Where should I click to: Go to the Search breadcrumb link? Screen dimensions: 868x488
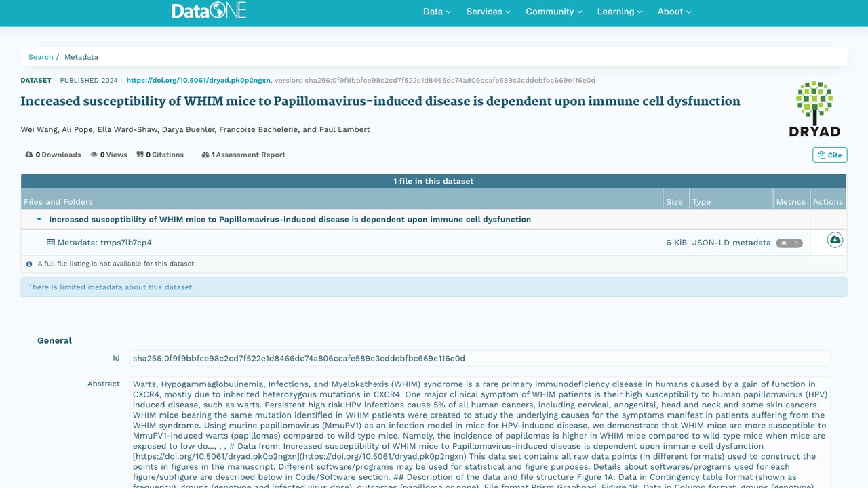click(41, 57)
